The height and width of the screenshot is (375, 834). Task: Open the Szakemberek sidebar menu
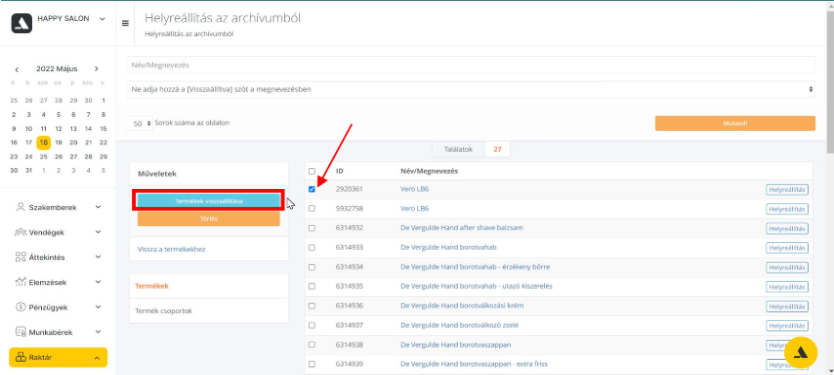58,207
